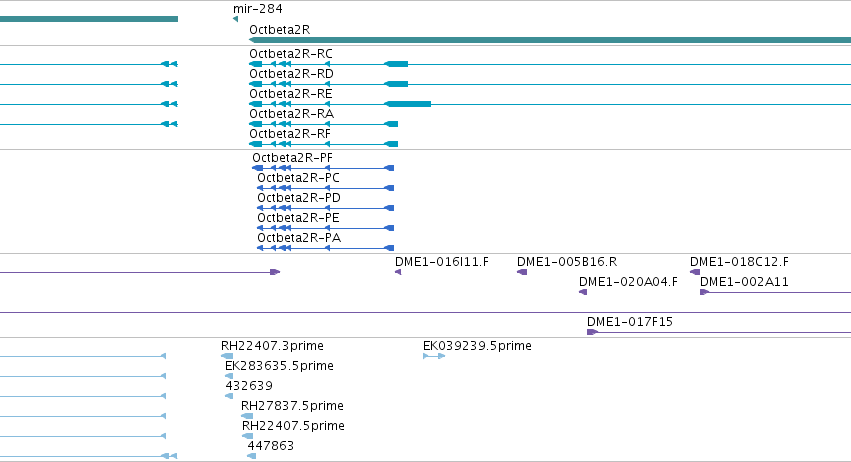Click the DME1-016I11.F marker arrow
The width and height of the screenshot is (851, 462).
click(x=398, y=272)
